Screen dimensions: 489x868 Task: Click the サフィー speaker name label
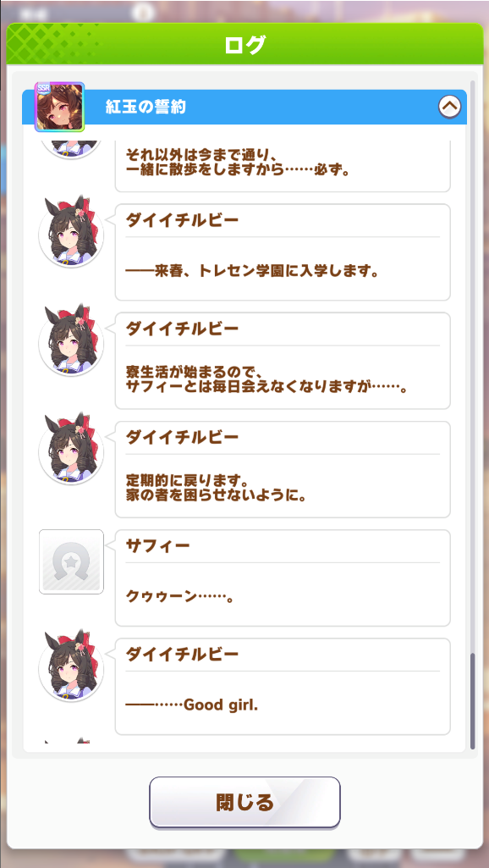coord(157,546)
